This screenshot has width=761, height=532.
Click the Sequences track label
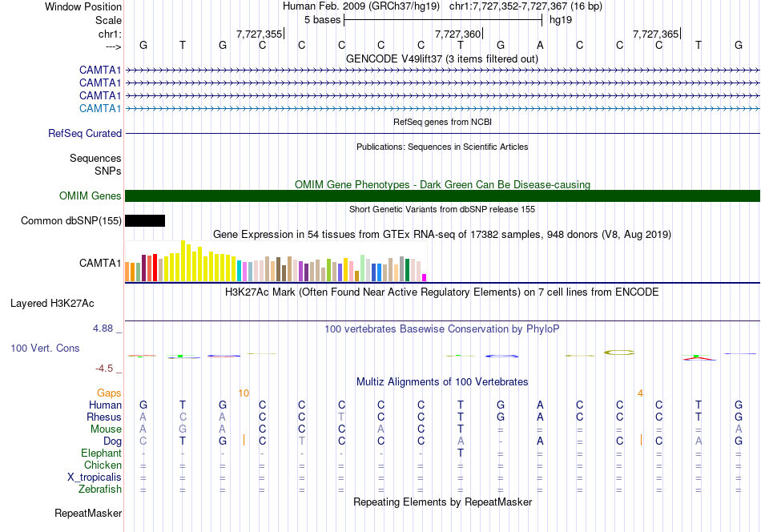(x=95, y=159)
